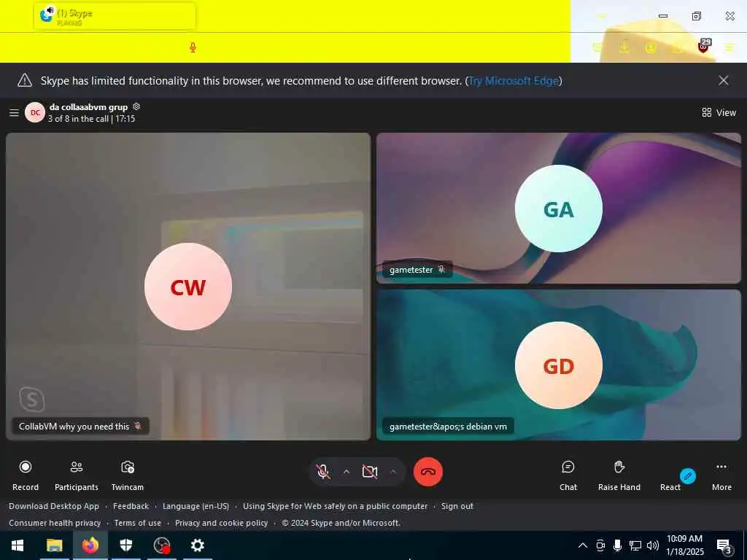Image resolution: width=747 pixels, height=560 pixels.
Task: Switch to Firefox in the taskbar
Action: pyautogui.click(x=90, y=545)
